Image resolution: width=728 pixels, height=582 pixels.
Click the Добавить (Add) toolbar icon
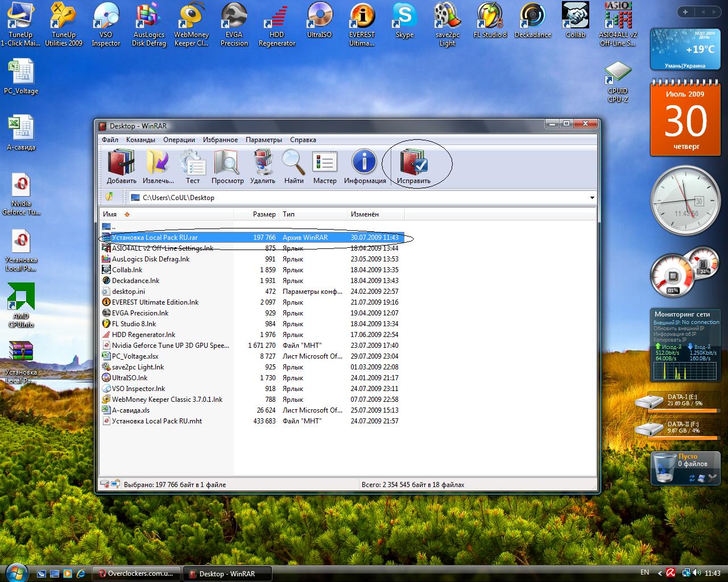coord(121,167)
